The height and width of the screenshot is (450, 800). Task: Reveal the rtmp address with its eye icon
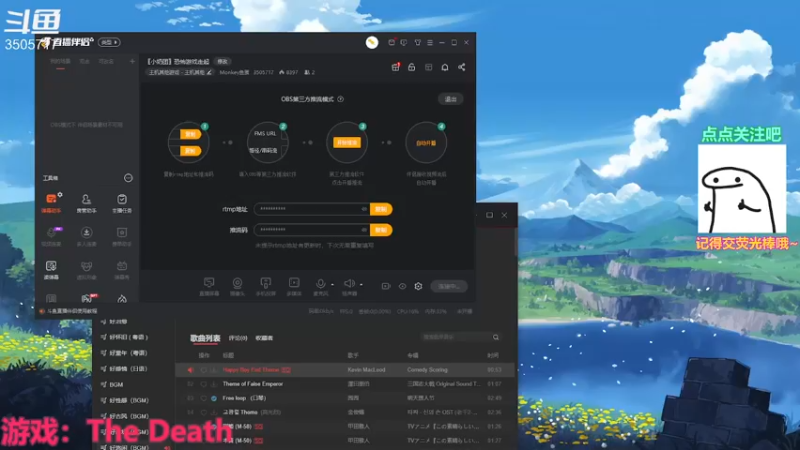pos(364,209)
